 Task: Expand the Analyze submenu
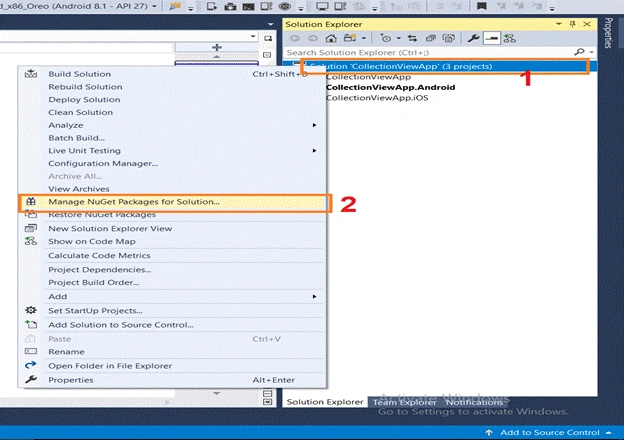pos(172,125)
